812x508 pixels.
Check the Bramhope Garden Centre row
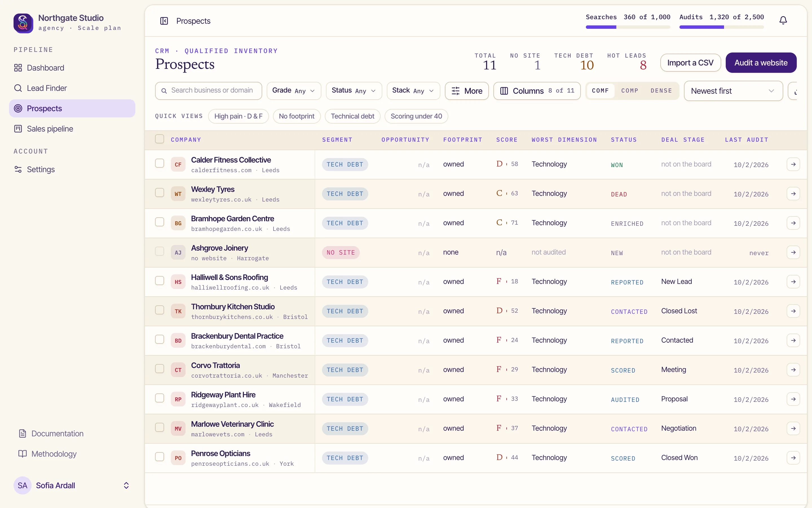[159, 222]
